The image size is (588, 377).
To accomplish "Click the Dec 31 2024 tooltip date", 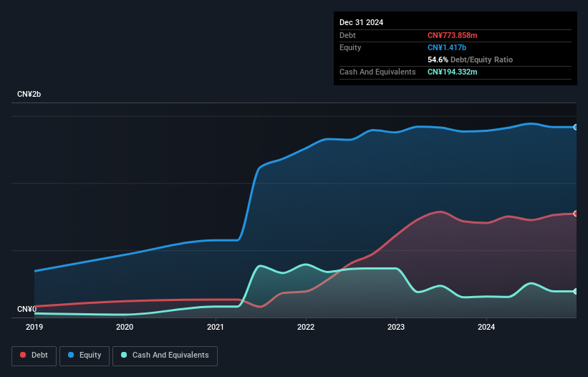I will (x=361, y=22).
